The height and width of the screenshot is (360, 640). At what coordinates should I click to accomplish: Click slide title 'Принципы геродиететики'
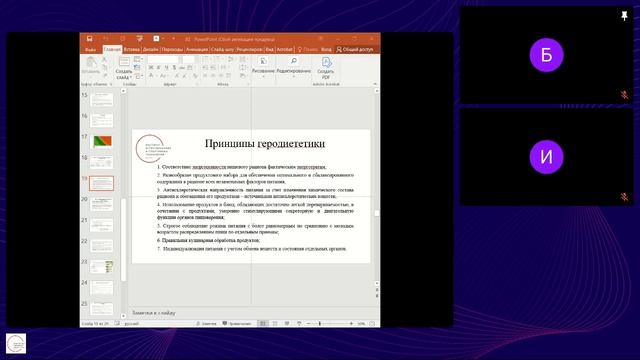click(264, 143)
